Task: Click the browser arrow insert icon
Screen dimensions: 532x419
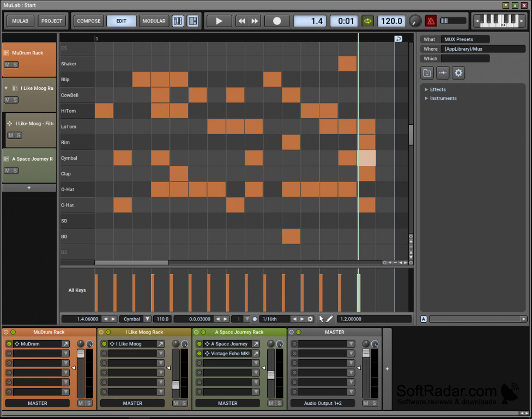Action: [x=443, y=73]
